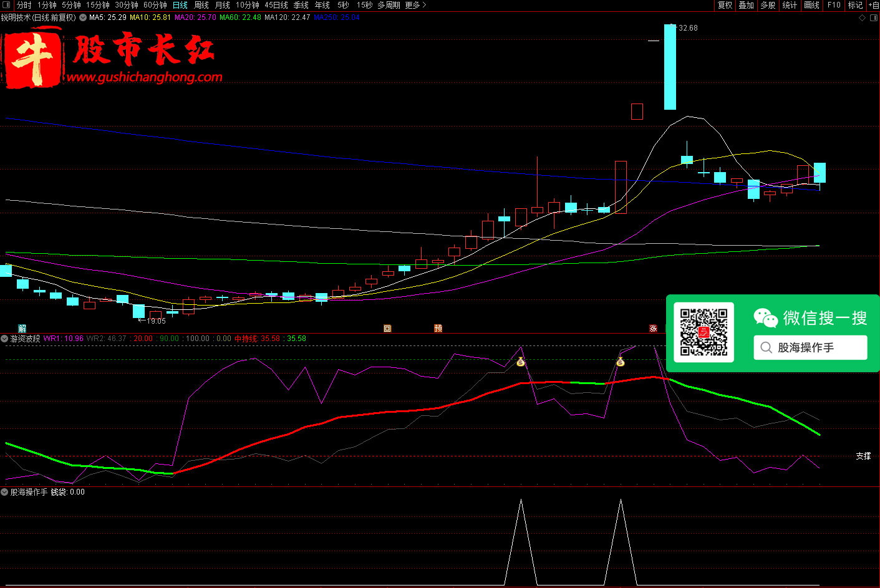Click the 中持线: 35.58 value

coord(257,339)
